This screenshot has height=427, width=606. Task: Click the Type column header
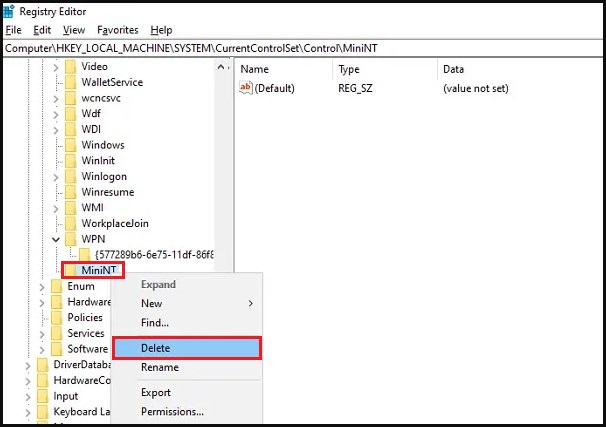[350, 69]
